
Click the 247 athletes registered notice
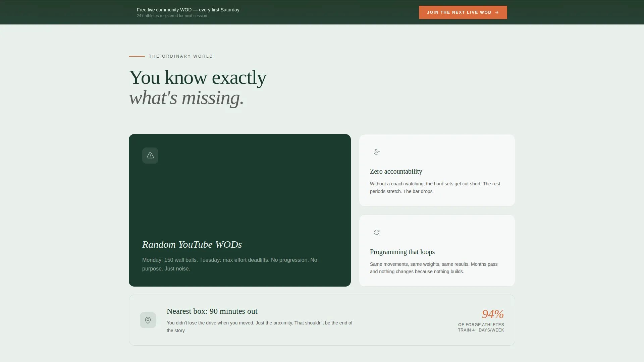(x=172, y=16)
